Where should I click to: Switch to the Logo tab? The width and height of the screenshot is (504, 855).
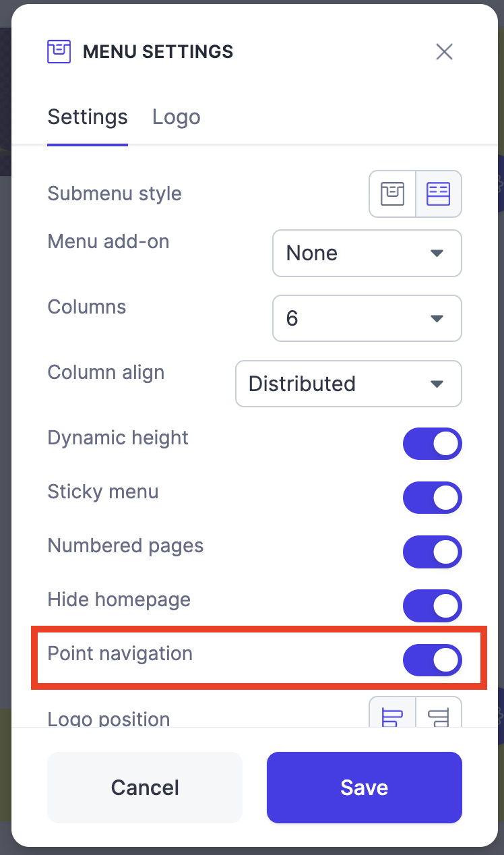click(x=177, y=117)
